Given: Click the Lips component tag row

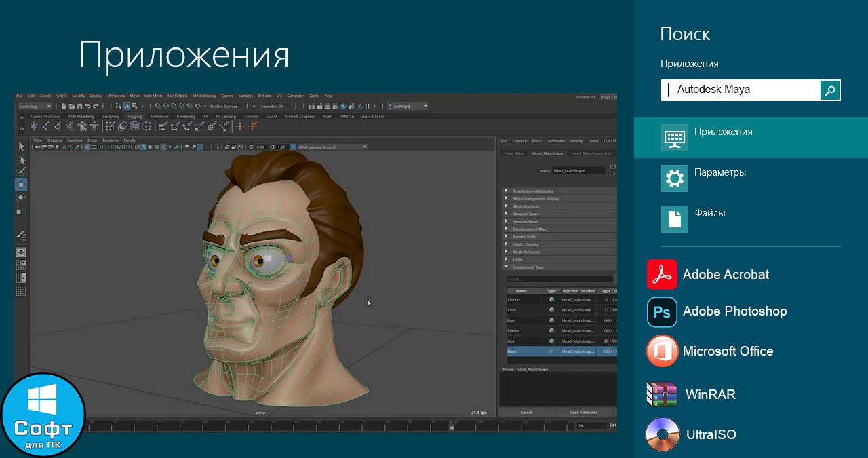Looking at the screenshot, I should [562, 341].
